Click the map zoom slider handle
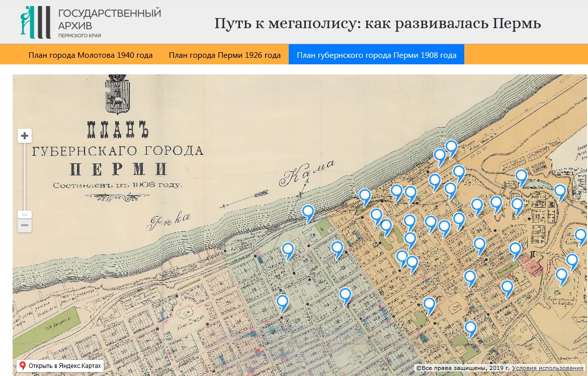Screen dimensions: 588x376 pos(25,215)
